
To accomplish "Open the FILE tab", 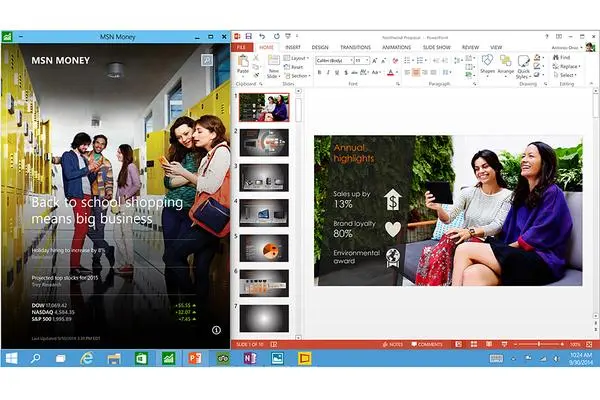I will [241, 47].
